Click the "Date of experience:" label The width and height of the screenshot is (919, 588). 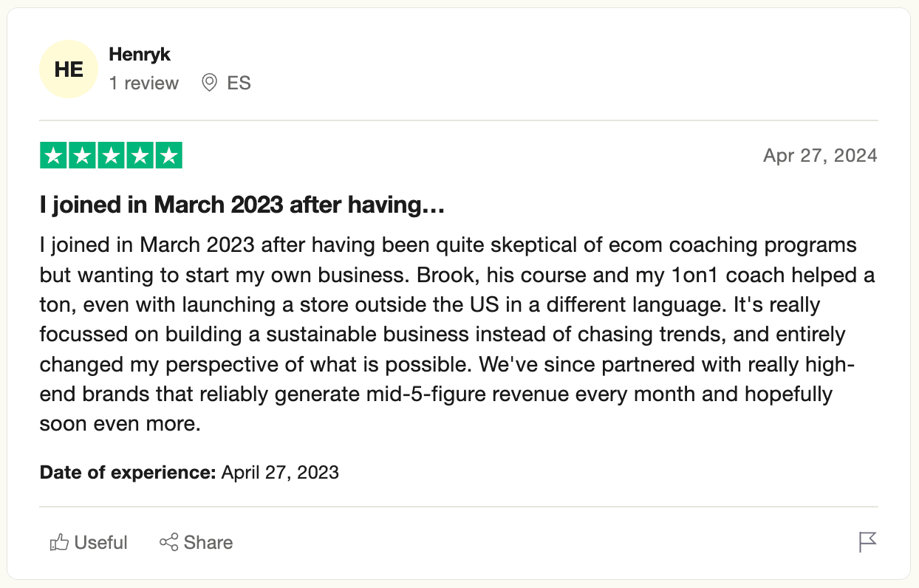(x=128, y=472)
